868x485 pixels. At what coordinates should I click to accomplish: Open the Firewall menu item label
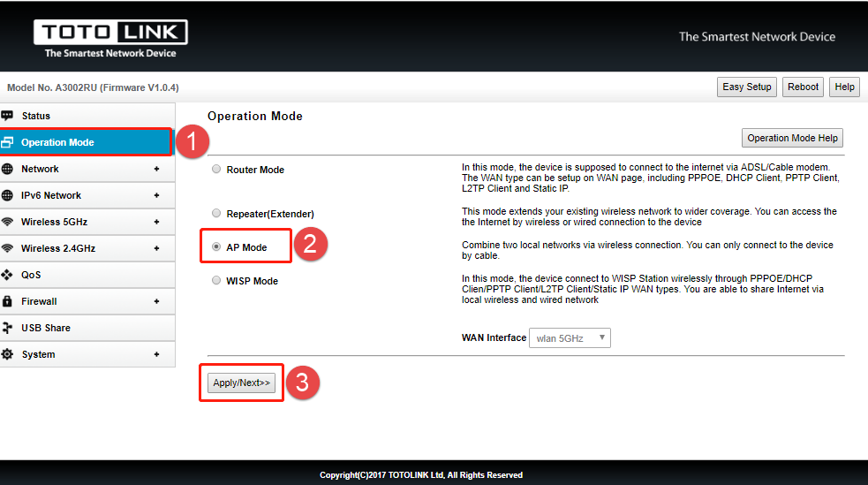[39, 301]
